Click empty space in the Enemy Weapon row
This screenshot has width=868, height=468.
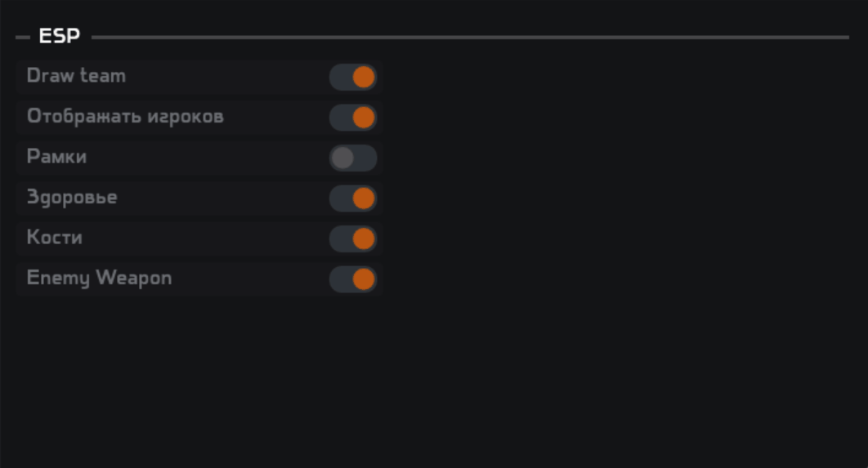tap(245, 279)
